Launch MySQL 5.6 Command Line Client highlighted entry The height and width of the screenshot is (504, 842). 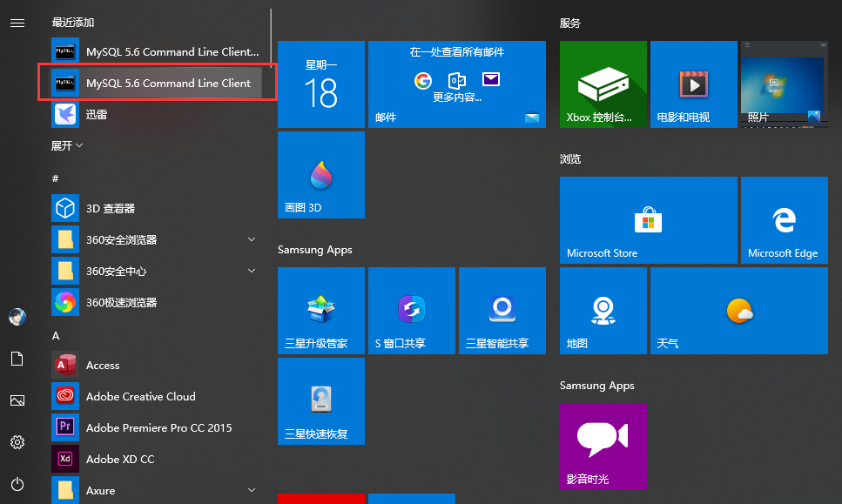[x=156, y=83]
